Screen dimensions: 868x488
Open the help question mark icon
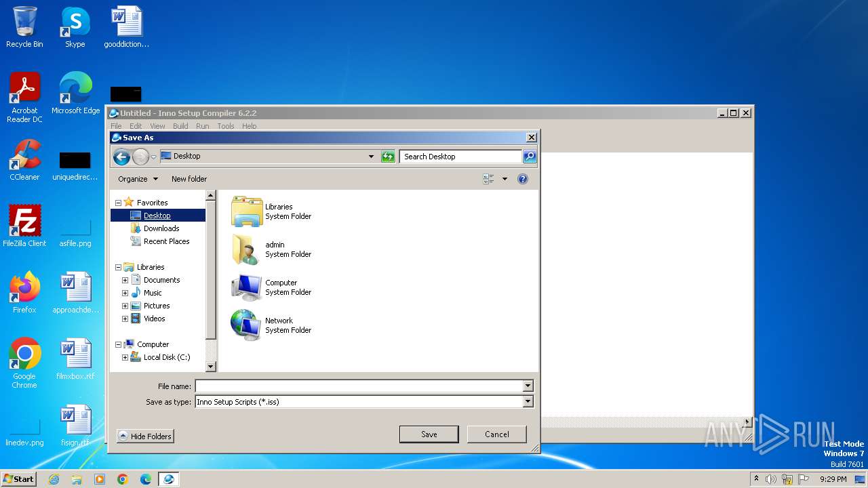pyautogui.click(x=523, y=179)
